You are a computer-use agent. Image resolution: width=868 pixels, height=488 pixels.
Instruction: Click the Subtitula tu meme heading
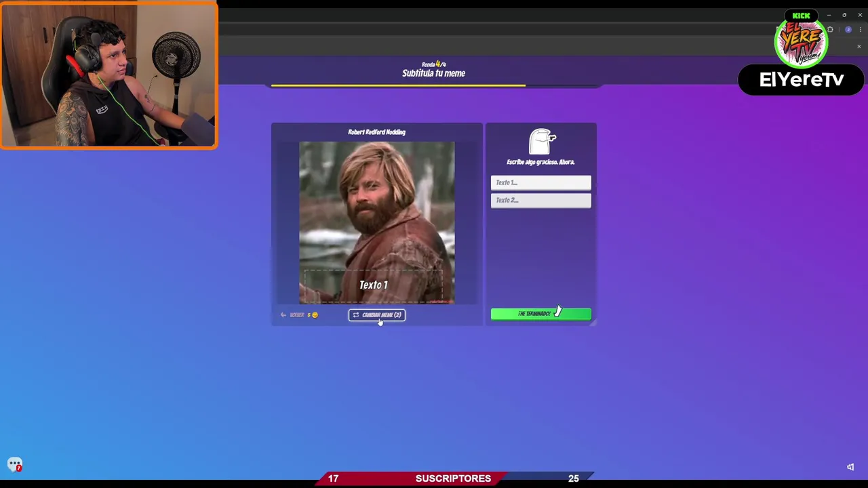tap(433, 73)
